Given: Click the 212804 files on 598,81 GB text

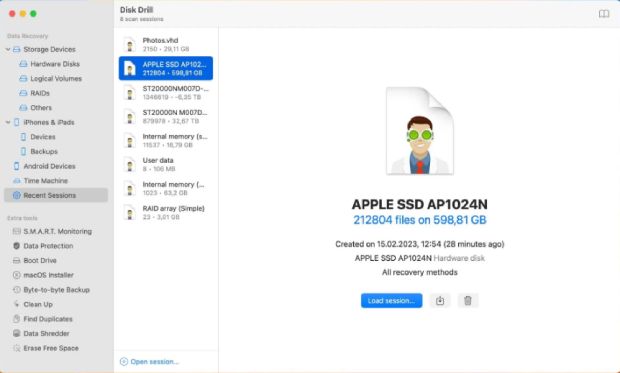Looking at the screenshot, I should 420,220.
